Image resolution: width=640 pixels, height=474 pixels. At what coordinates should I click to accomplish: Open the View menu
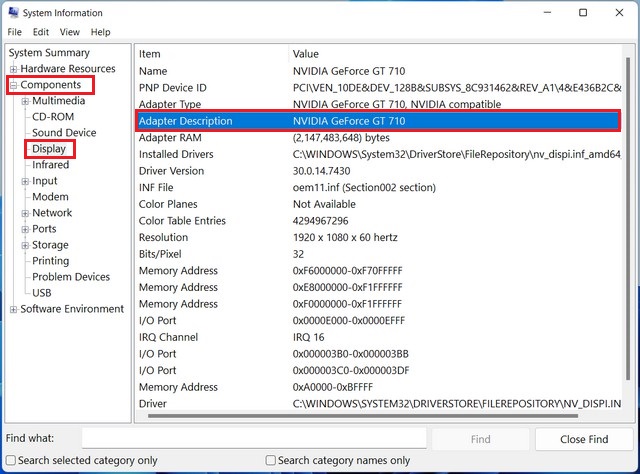(70, 32)
